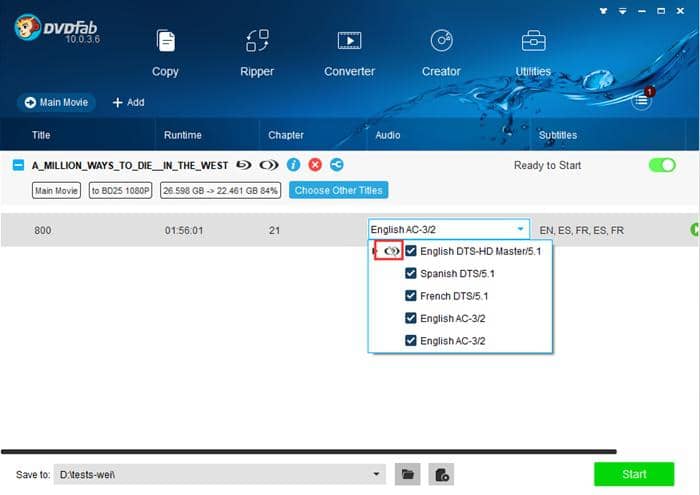This screenshot has width=700, height=495.
Task: Toggle the green Ready to Start switch
Action: click(x=662, y=165)
